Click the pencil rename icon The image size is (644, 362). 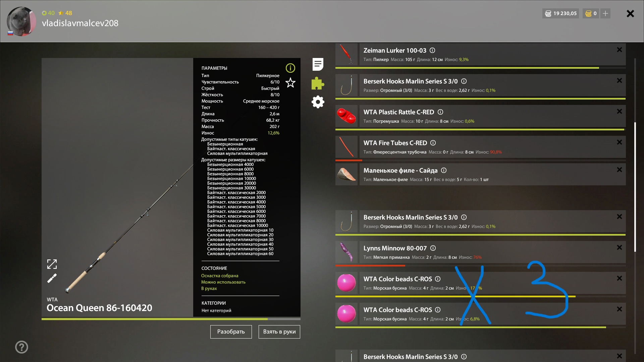(x=52, y=278)
